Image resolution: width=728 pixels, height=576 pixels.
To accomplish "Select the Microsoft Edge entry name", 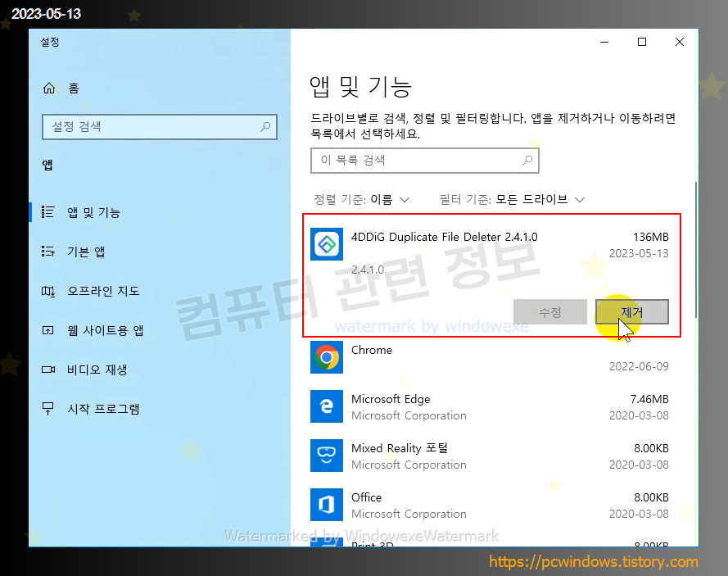I will point(391,399).
